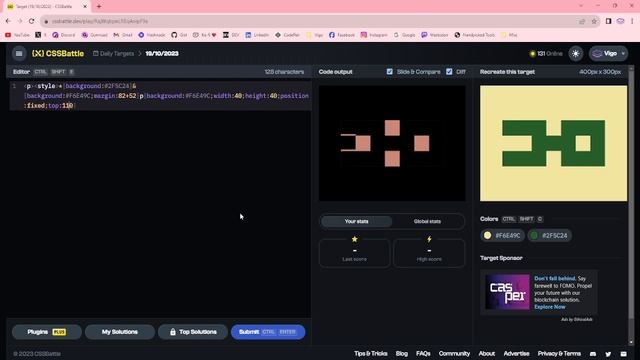Open a new browser tab

point(99,7)
